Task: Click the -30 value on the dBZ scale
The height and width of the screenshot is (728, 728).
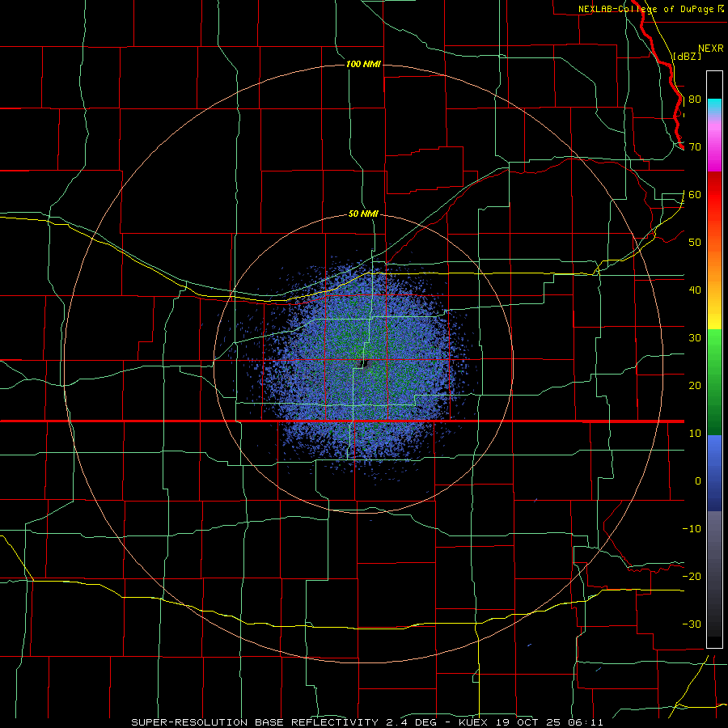Action: click(x=692, y=624)
